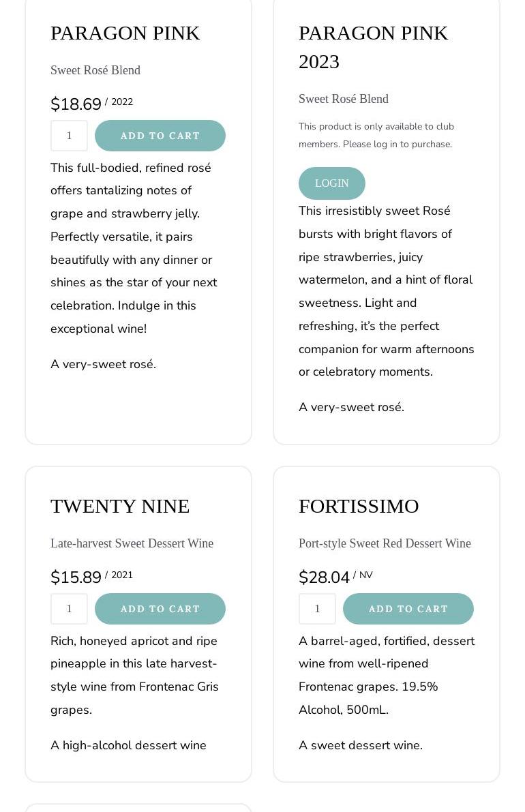525x812 pixels.
Task: Focus the Twenty Nine quantity box
Action: [69, 609]
